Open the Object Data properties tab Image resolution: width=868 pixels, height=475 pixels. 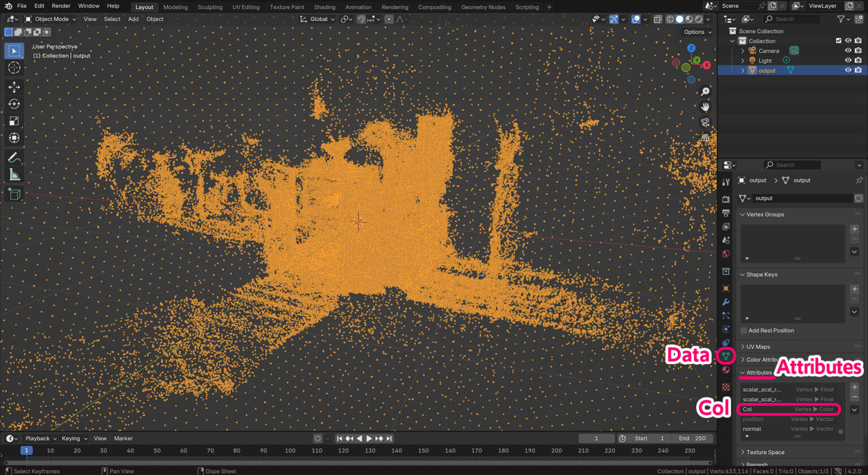pyautogui.click(x=726, y=356)
